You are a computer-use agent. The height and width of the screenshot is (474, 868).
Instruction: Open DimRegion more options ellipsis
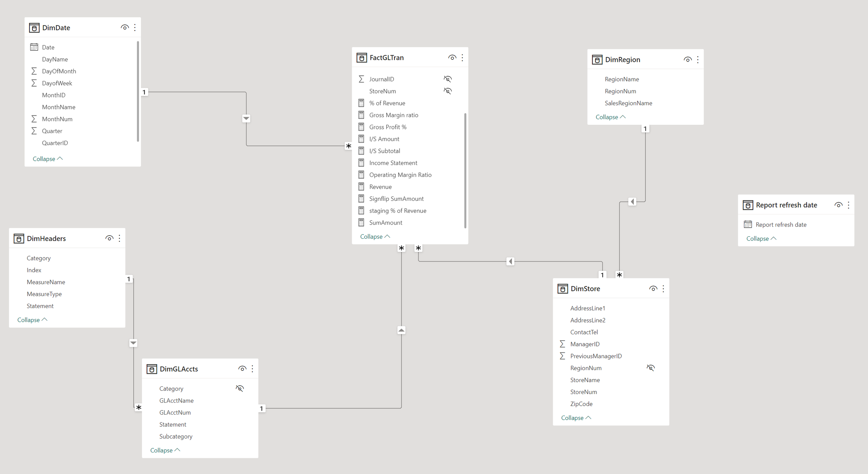[x=698, y=60]
